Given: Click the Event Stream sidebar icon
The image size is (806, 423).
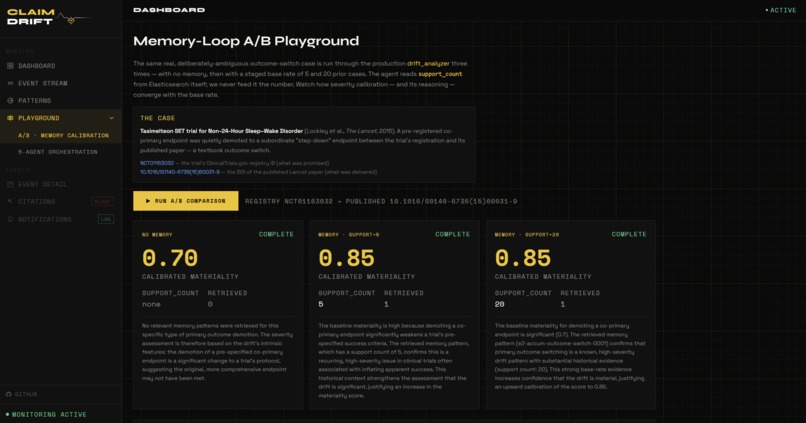Looking at the screenshot, I should pyautogui.click(x=10, y=83).
